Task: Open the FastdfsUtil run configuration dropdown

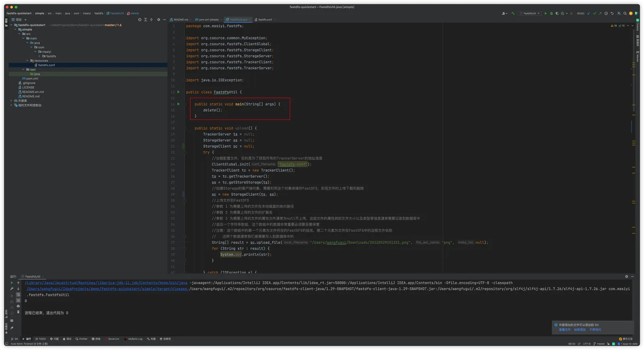Action: (x=530, y=13)
